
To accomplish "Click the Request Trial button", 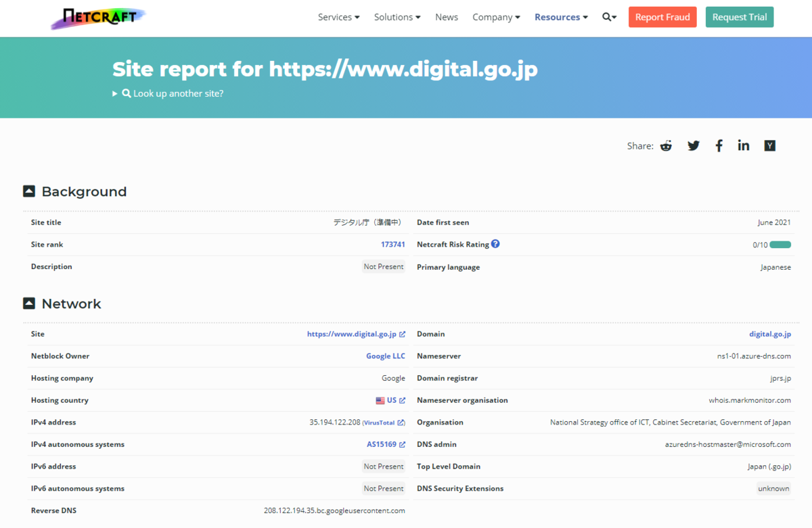I will 740,17.
